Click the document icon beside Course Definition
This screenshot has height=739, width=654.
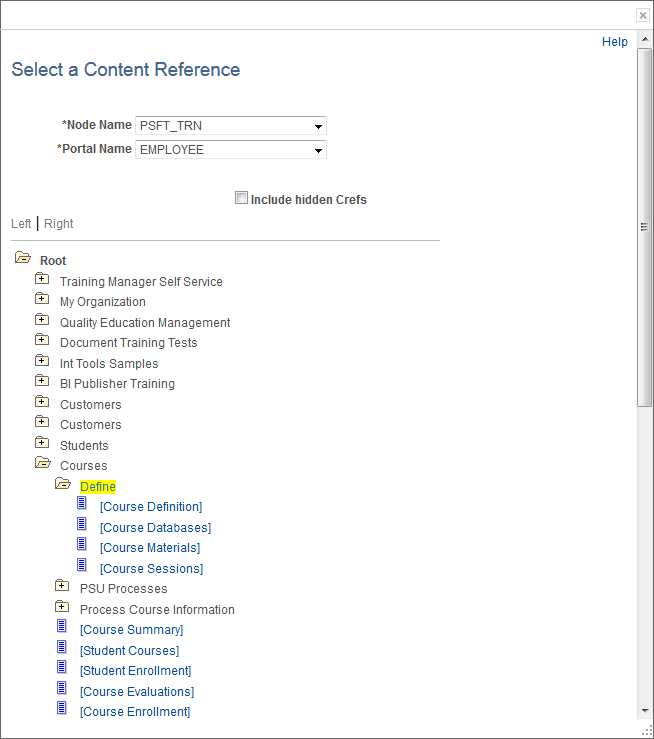click(82, 503)
